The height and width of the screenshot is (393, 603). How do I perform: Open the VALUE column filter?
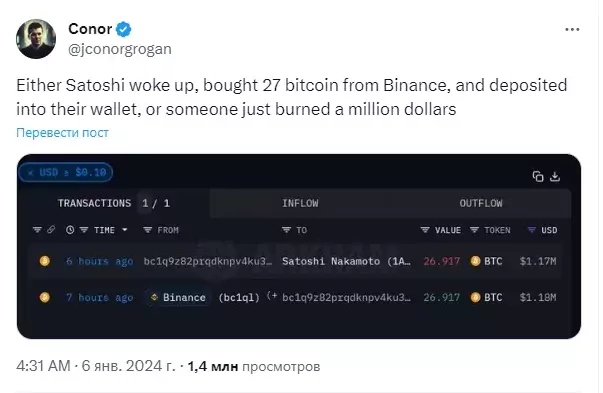click(x=425, y=230)
